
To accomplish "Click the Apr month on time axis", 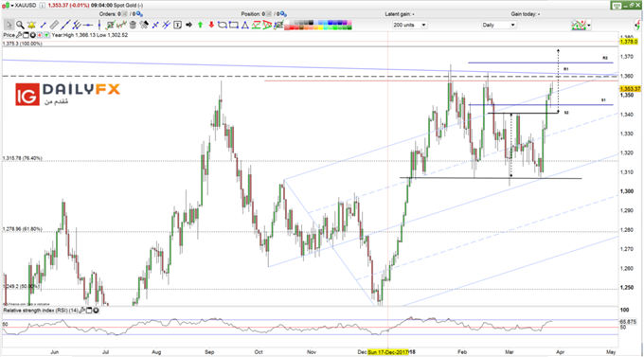I will click(560, 352).
